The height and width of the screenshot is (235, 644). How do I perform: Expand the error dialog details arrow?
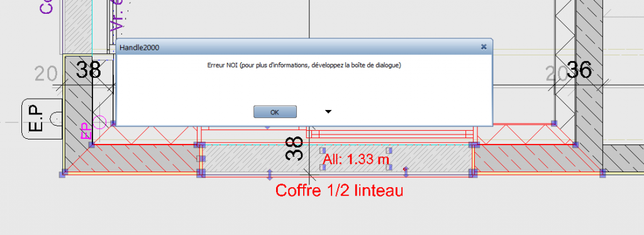(x=328, y=112)
